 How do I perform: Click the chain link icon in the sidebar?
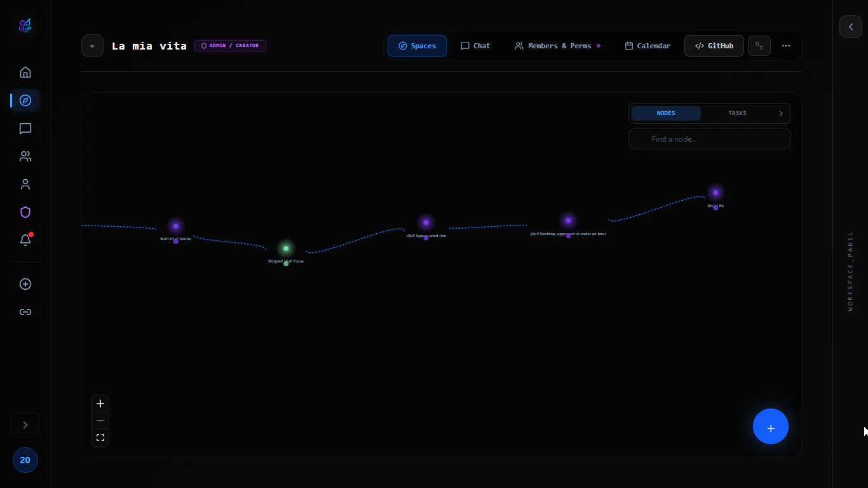click(x=25, y=312)
